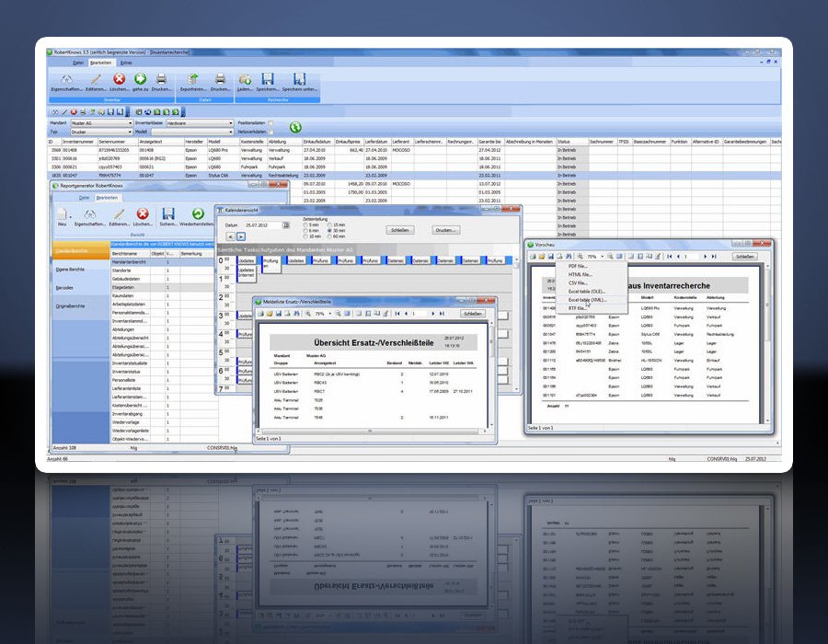Click Schließen button in Kalenderansicht
The height and width of the screenshot is (644, 828).
400,230
